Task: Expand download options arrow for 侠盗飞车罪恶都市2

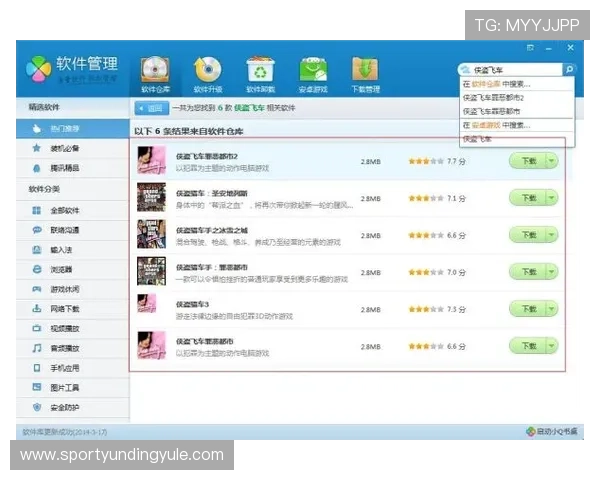Action: click(552, 161)
